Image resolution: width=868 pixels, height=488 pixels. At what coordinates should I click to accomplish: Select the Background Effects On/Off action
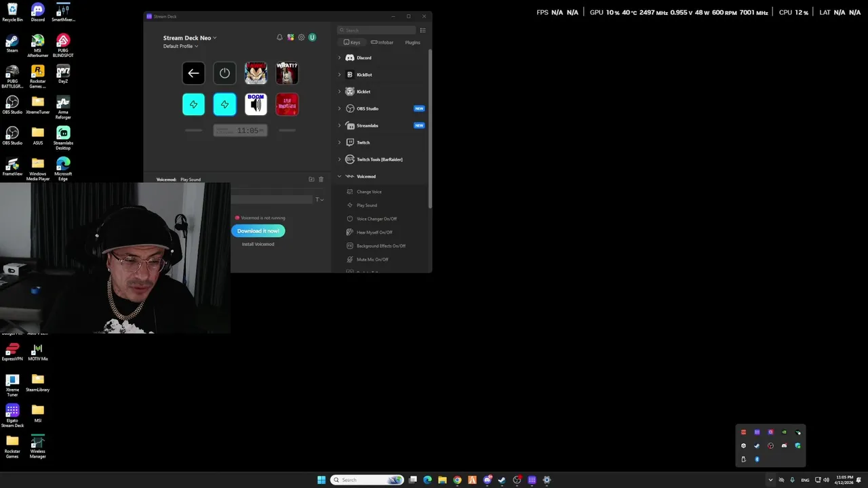380,246
